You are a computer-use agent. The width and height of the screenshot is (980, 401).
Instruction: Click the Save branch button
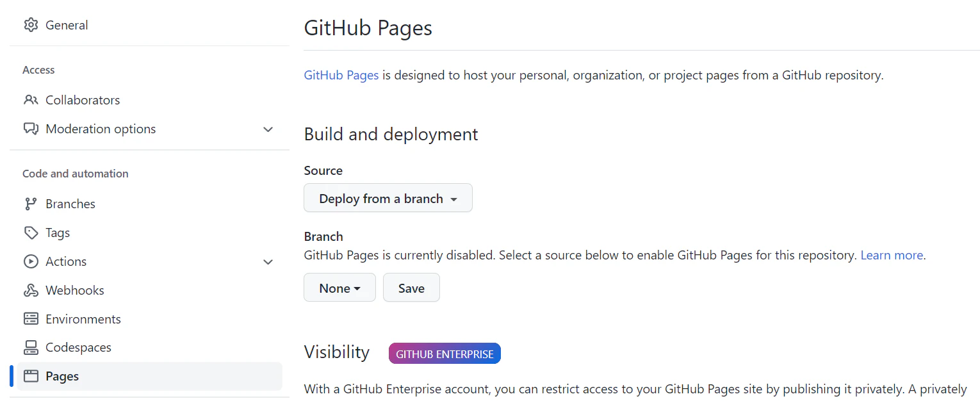pyautogui.click(x=411, y=288)
